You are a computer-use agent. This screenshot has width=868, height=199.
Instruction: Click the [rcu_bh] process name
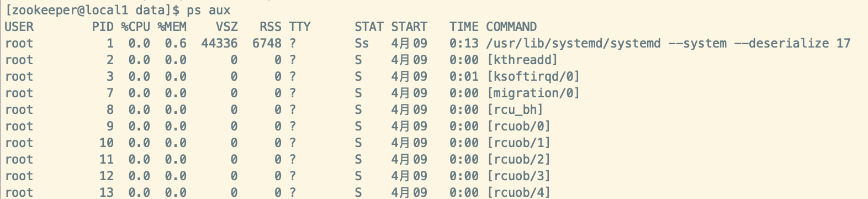click(x=515, y=109)
